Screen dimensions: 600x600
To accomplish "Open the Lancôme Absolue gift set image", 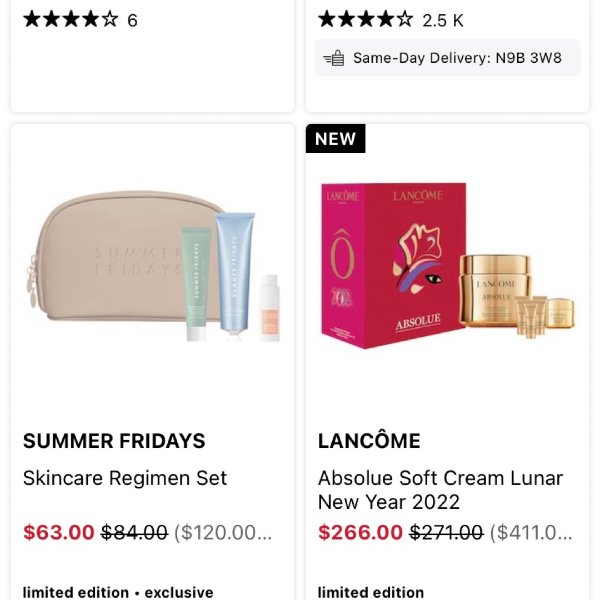I will click(x=447, y=265).
